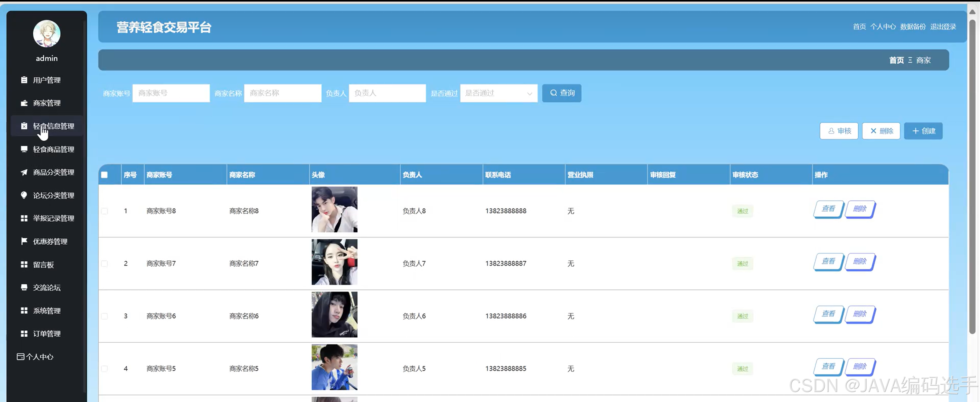Open the 是否通过 dropdown filter

point(498,93)
